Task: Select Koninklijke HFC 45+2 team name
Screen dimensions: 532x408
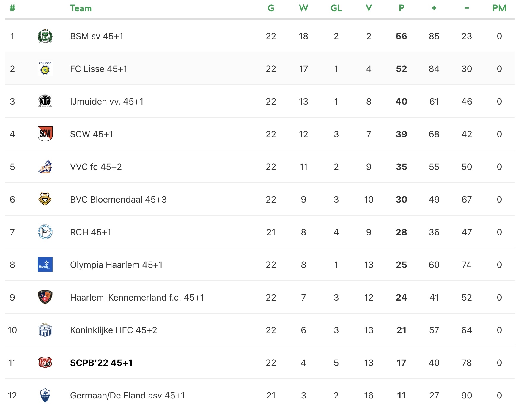Action: pos(114,330)
